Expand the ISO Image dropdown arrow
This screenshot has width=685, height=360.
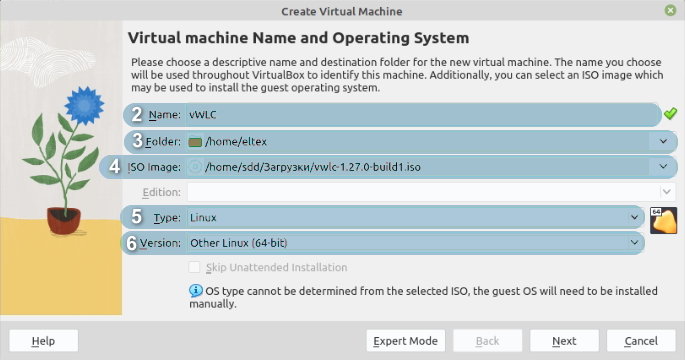(663, 166)
